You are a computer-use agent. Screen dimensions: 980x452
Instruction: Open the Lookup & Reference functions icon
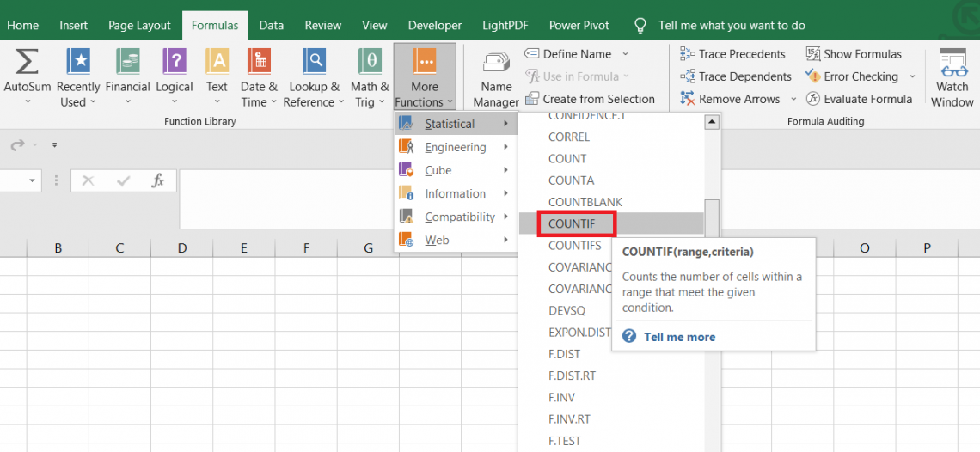coord(315,63)
